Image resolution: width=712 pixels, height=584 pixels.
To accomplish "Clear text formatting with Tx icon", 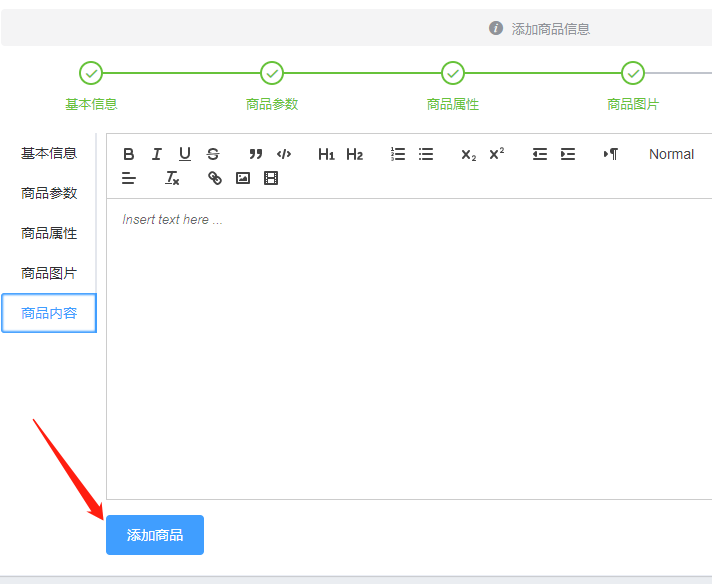I will point(172,178).
